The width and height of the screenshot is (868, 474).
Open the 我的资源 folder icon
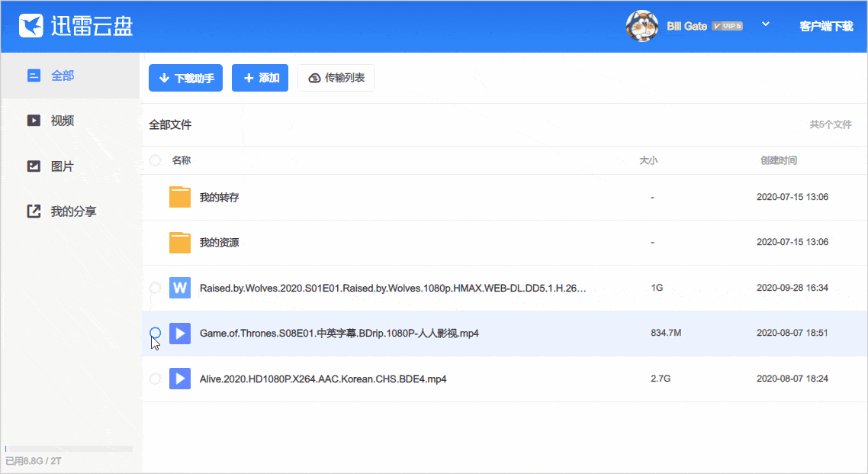[x=180, y=242]
